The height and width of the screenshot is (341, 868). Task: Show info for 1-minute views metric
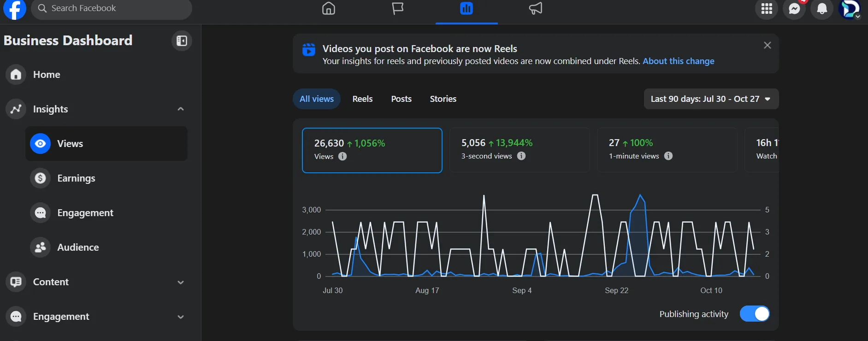(x=668, y=156)
